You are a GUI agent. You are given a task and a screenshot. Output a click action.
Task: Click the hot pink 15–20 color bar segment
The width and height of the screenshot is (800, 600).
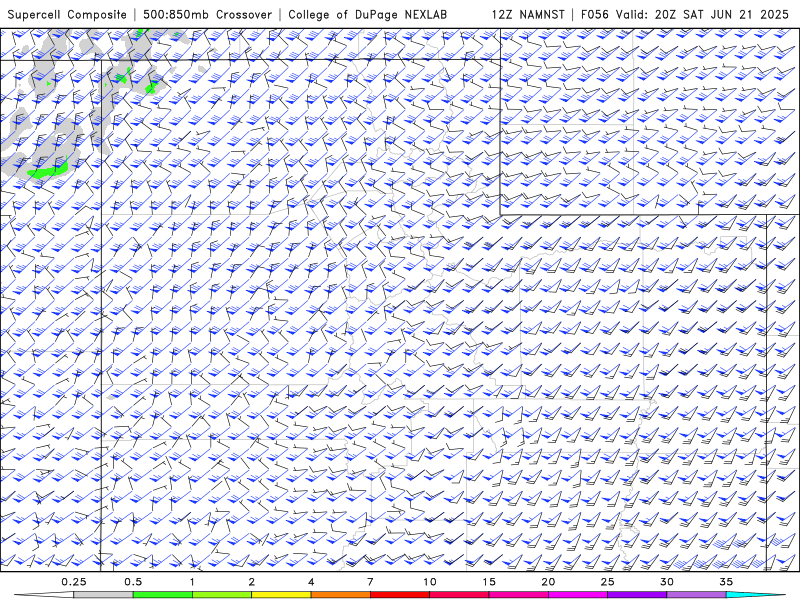(x=518, y=595)
